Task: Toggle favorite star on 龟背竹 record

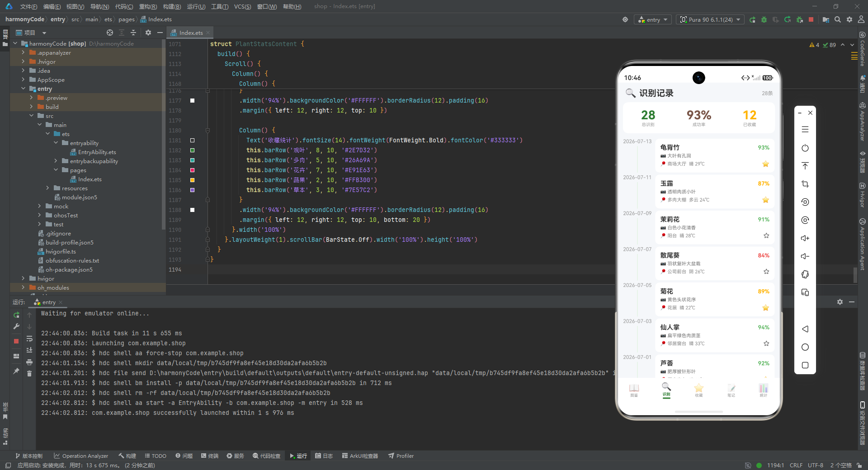Action: [x=766, y=164]
